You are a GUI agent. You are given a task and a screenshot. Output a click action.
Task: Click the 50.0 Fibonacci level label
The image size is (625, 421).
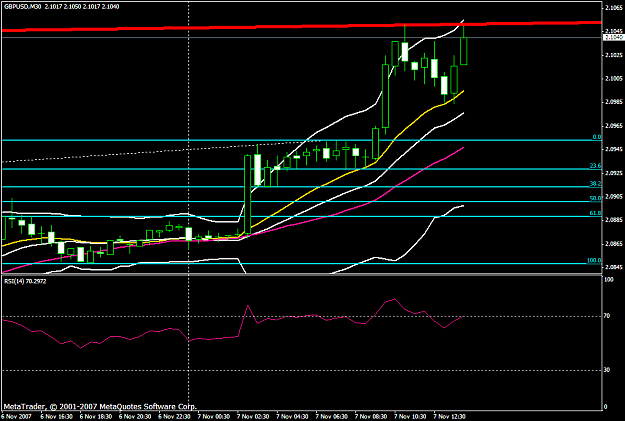pyautogui.click(x=595, y=198)
